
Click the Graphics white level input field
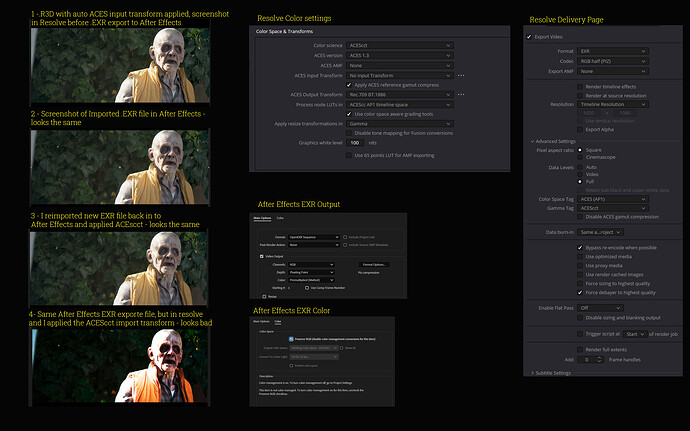click(x=355, y=143)
